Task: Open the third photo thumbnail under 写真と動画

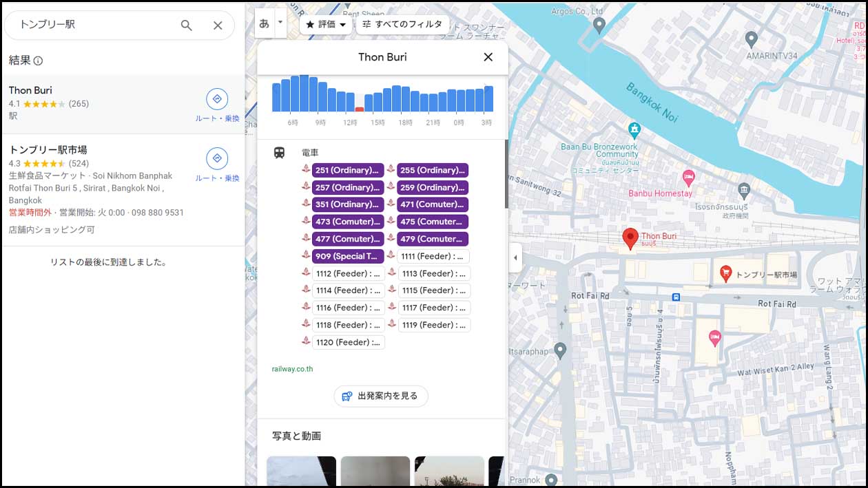Action: 449,471
